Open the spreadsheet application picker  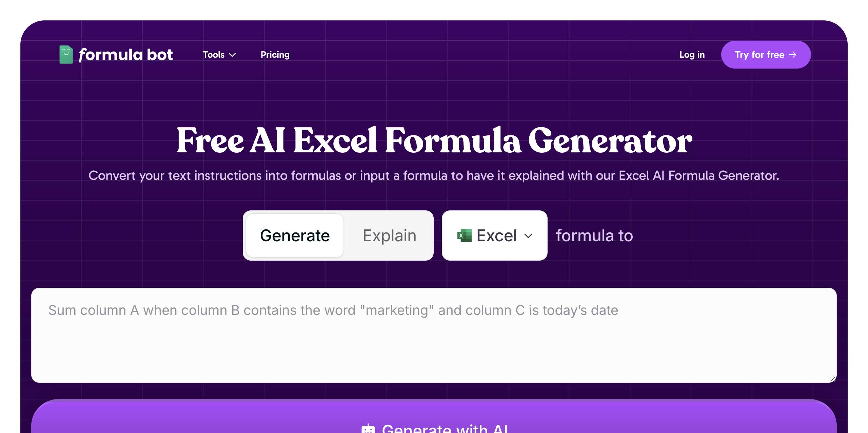pyautogui.click(x=494, y=235)
